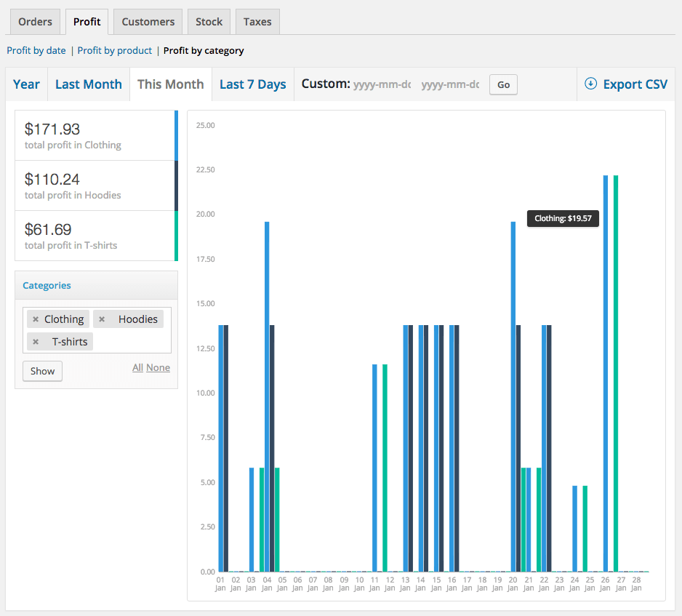The width and height of the screenshot is (682, 616).
Task: Open the Orders tab
Action: click(35, 22)
